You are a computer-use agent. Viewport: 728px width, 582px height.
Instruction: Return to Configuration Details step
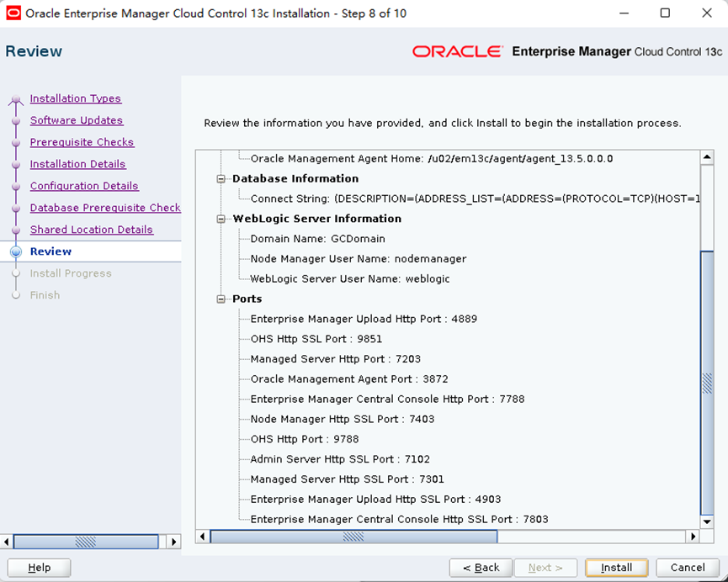[x=84, y=186]
